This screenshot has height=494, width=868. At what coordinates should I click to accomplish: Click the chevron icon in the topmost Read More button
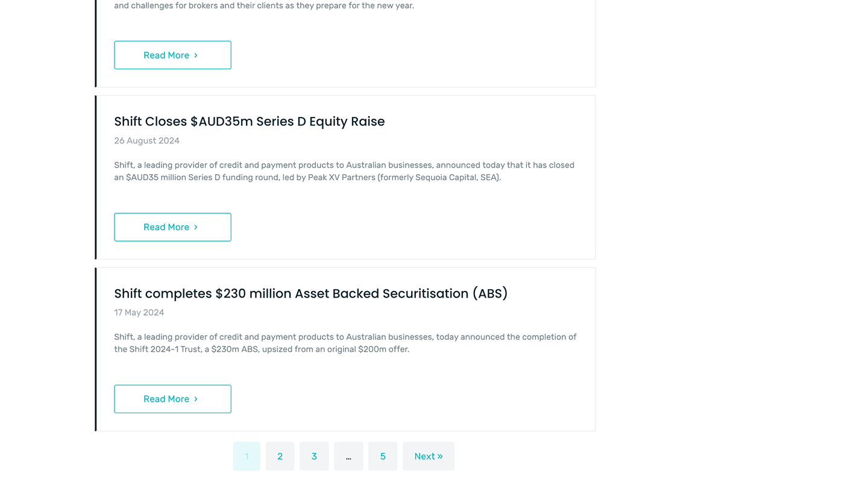196,55
